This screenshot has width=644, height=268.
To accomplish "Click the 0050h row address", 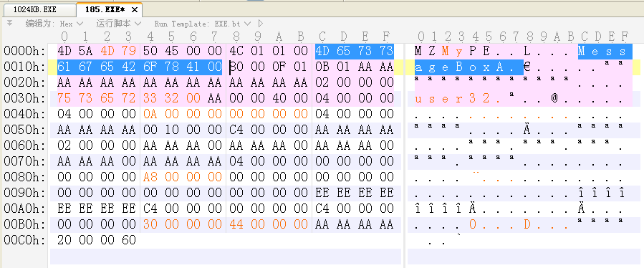I will [24, 130].
